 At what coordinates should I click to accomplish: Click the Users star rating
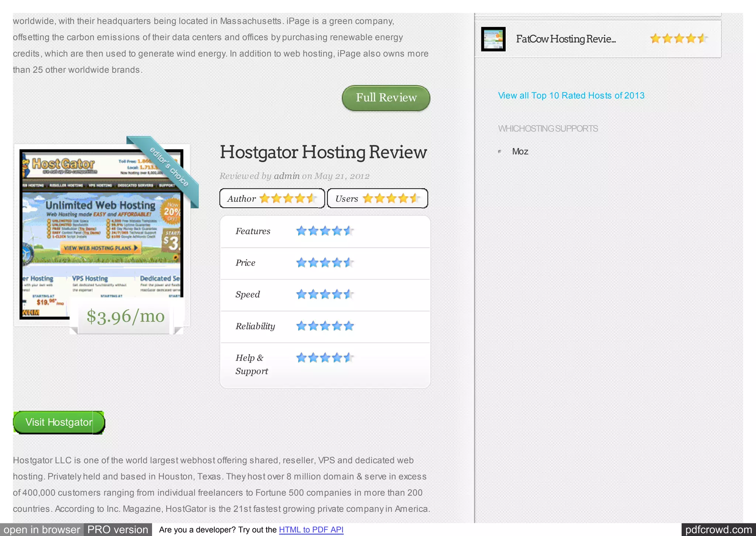pos(391,198)
